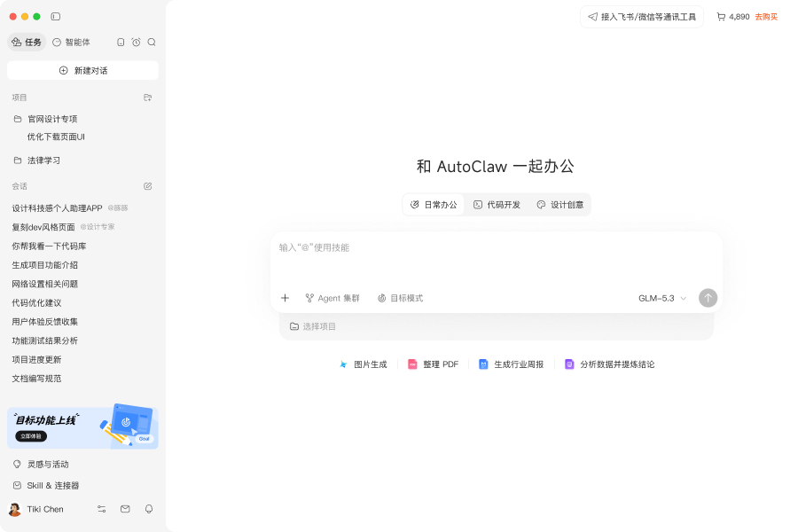Open the 选择项目 selector

click(313, 326)
